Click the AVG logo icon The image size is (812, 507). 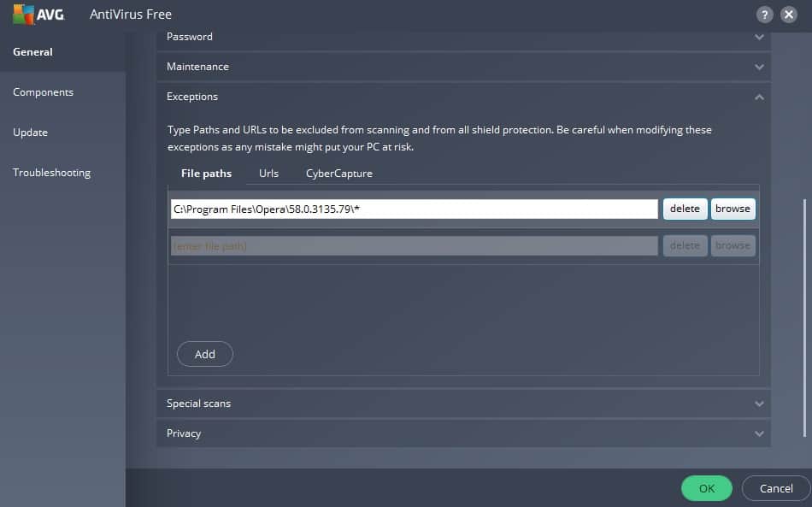38,14
